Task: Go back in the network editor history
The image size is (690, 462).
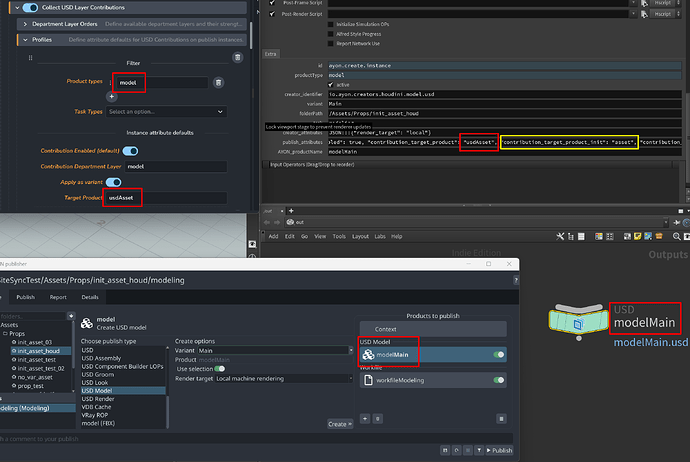Action: point(267,222)
